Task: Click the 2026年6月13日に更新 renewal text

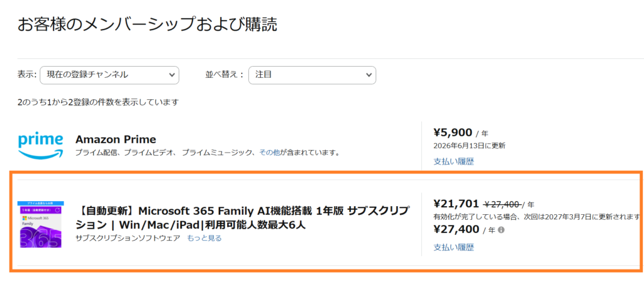Action: tap(469, 146)
